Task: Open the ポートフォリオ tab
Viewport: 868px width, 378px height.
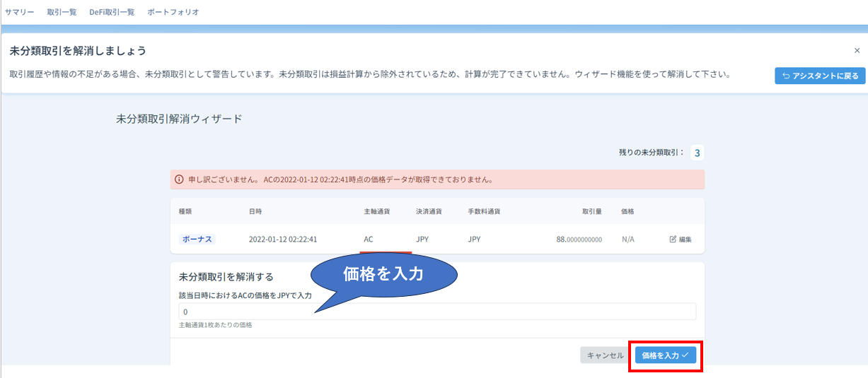Action: 173,12
